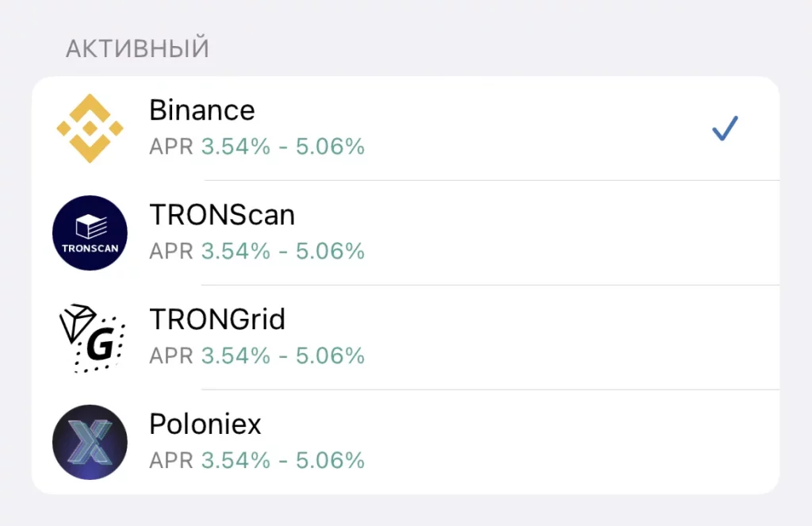Tap the Binance diamond logo
812x526 pixels.
tap(90, 128)
